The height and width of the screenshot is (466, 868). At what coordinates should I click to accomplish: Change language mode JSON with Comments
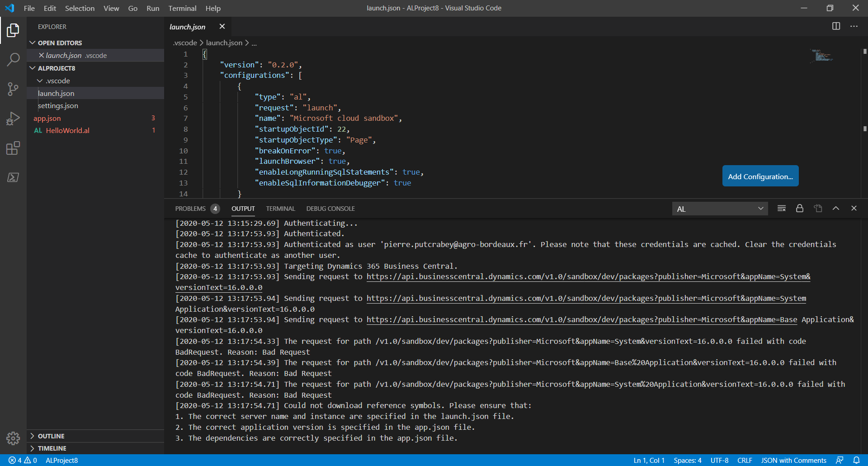click(793, 460)
